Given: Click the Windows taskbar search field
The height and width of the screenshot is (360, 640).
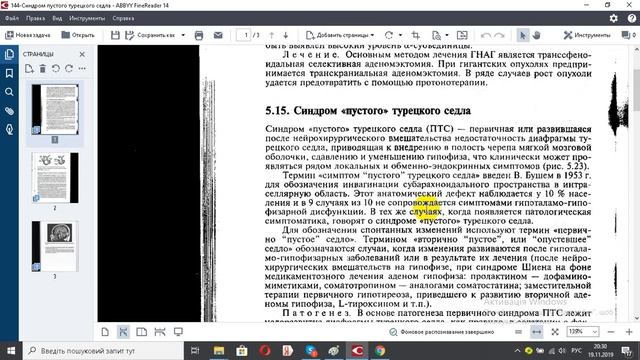Looking at the screenshot, I should 103,351.
